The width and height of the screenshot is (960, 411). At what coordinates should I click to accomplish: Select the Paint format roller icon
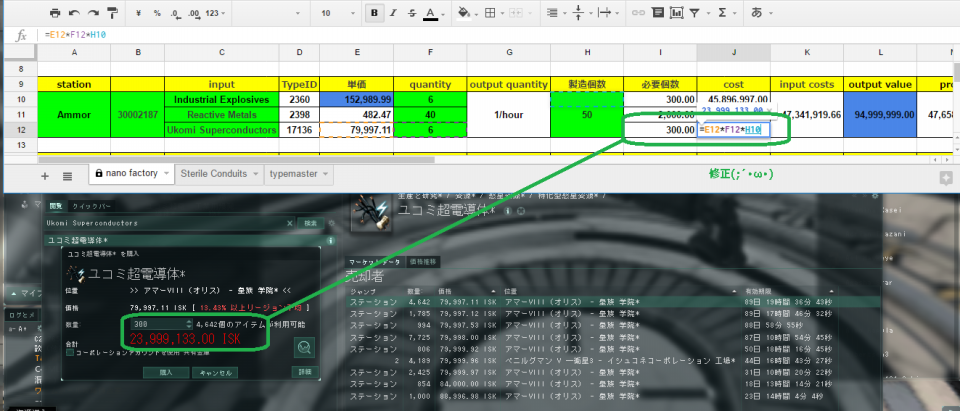[112, 13]
